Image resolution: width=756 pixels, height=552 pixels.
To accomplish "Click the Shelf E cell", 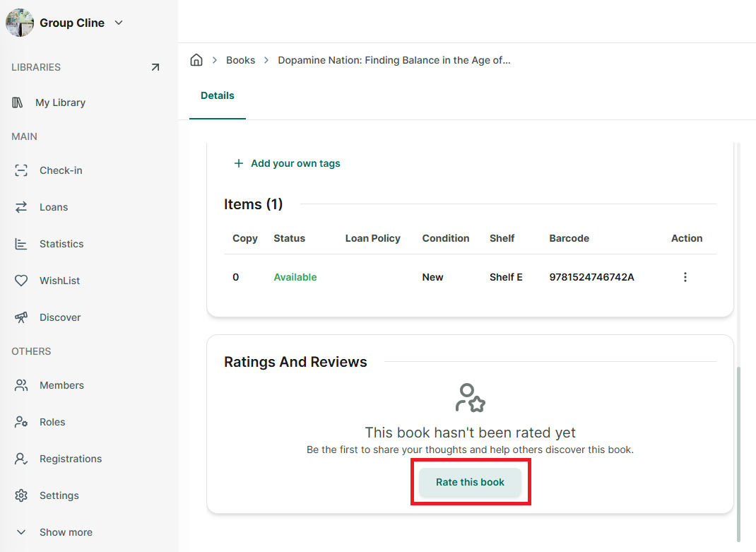I will click(506, 277).
